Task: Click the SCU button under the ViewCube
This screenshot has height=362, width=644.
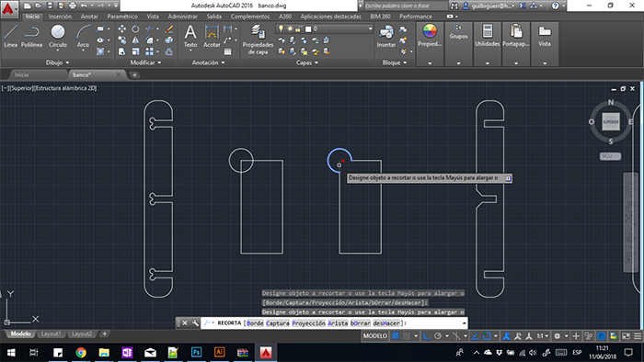Action: pyautogui.click(x=610, y=156)
